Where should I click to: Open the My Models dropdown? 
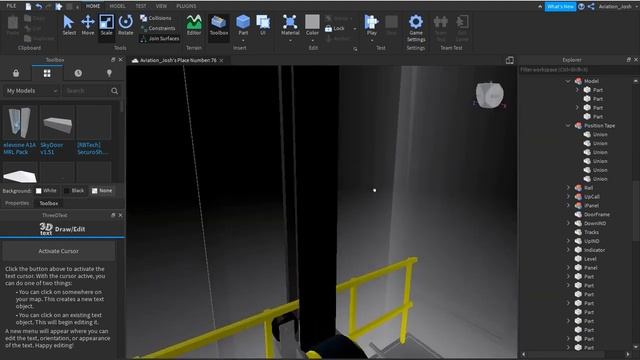point(31,91)
